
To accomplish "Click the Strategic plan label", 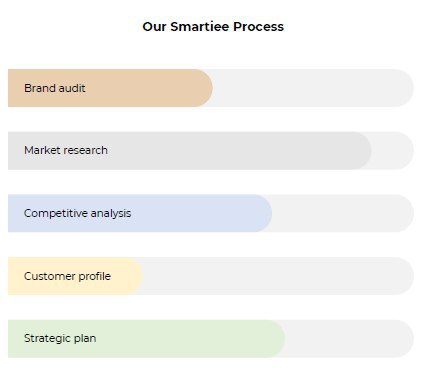I will coord(60,338).
